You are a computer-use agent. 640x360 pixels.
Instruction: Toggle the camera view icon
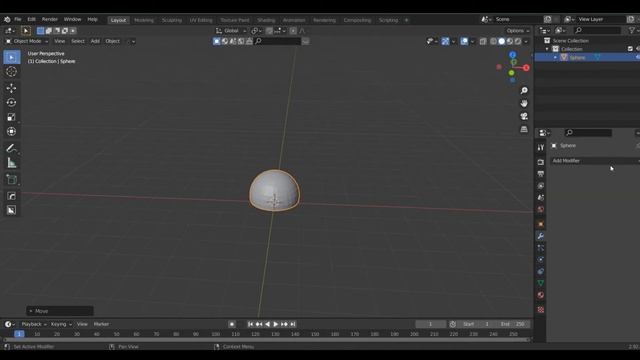[524, 116]
